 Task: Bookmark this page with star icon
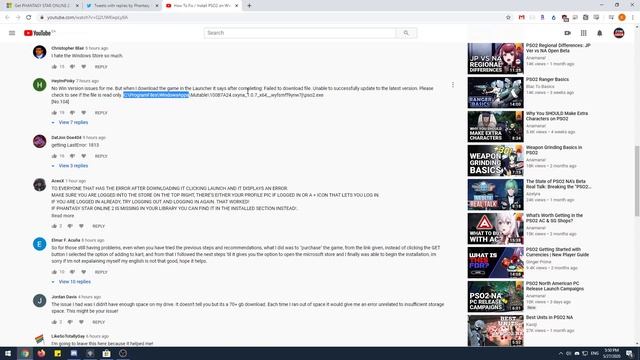click(508, 18)
